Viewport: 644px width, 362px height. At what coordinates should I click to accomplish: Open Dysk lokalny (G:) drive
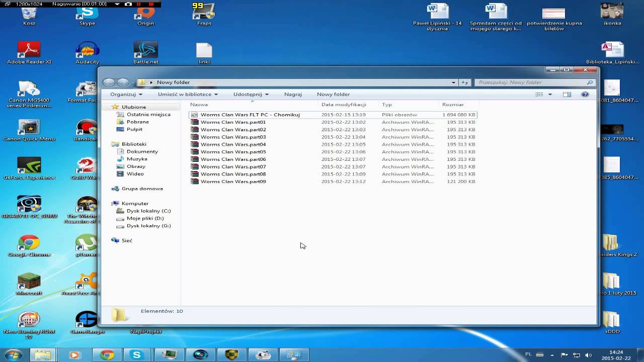coord(148,226)
